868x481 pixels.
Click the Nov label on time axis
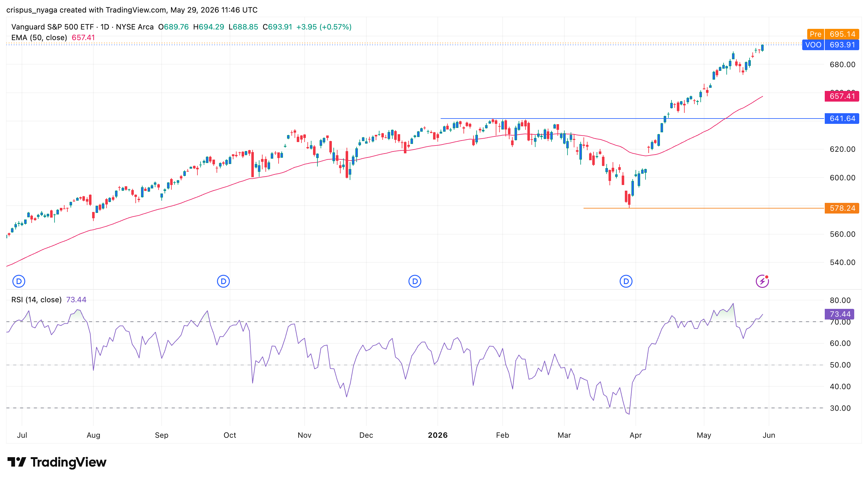305,435
